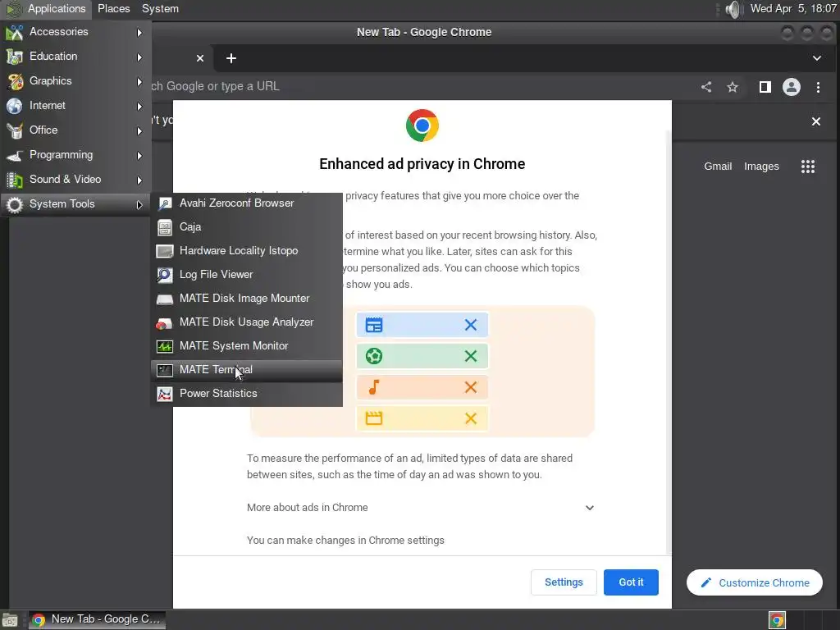
Task: Open the System menu in top panel
Action: coord(160,8)
